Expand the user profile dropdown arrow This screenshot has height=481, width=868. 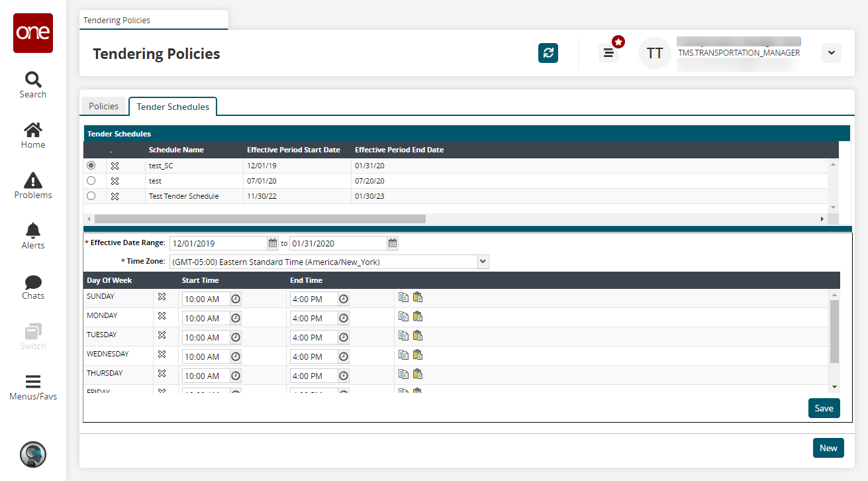tap(831, 53)
